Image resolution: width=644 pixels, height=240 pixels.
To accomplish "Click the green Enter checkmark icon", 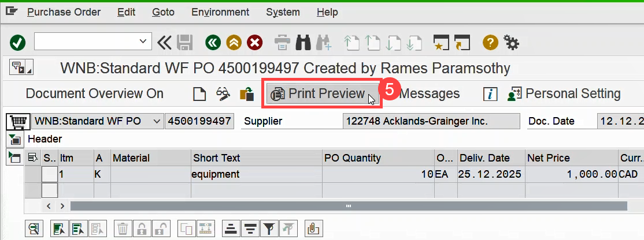I will point(18,42).
